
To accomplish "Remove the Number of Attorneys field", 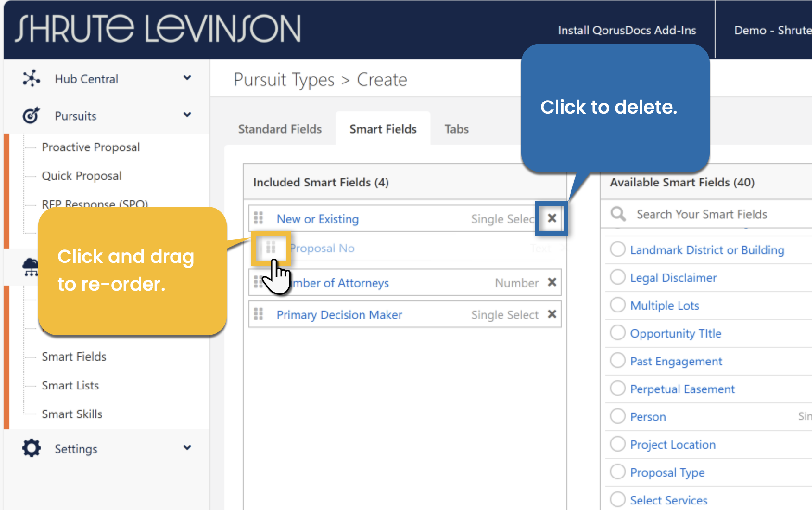I will [552, 282].
